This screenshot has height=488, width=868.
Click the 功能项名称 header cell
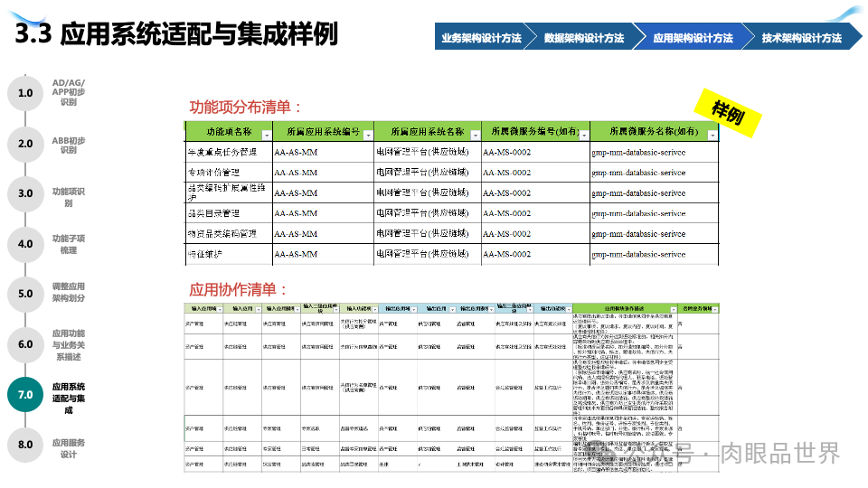(x=229, y=131)
